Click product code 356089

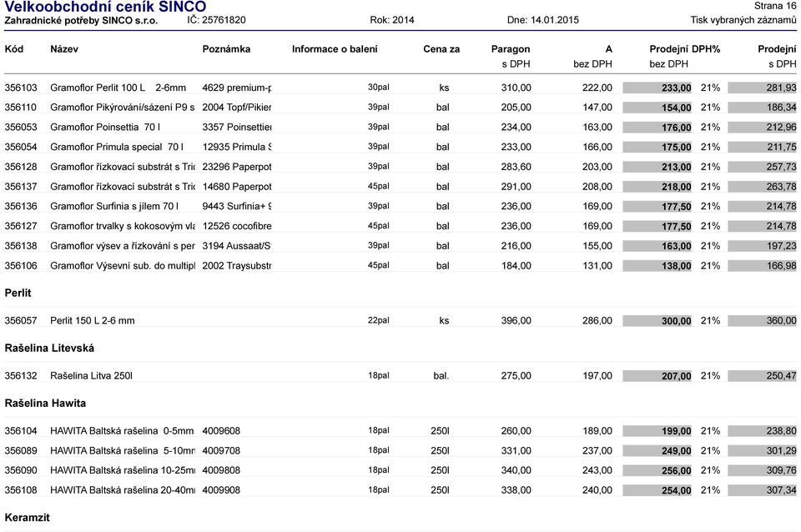[x=21, y=451]
